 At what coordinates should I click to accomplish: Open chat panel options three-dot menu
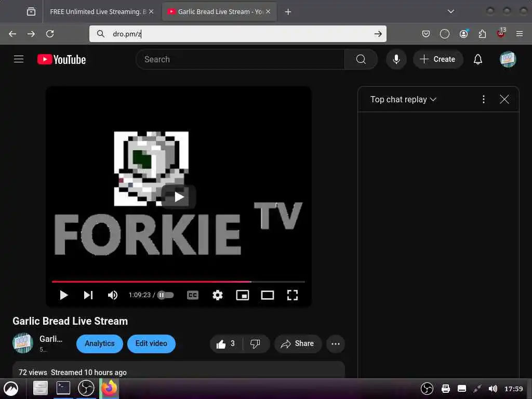(x=484, y=99)
